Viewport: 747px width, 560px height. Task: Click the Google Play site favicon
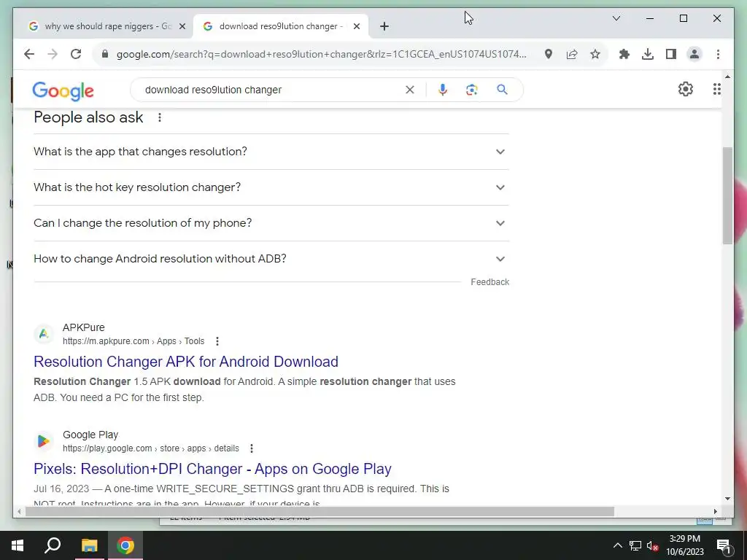coord(44,441)
